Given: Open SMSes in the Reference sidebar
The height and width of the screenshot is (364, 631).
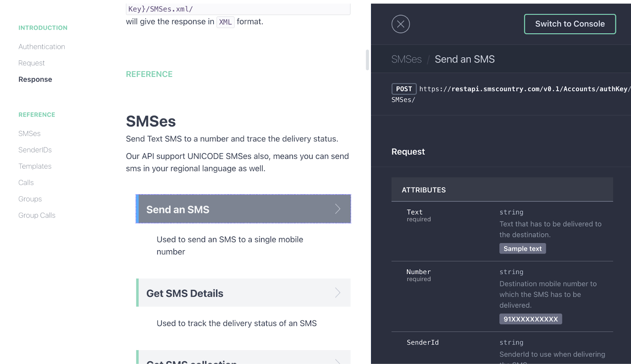Looking at the screenshot, I should pos(30,134).
